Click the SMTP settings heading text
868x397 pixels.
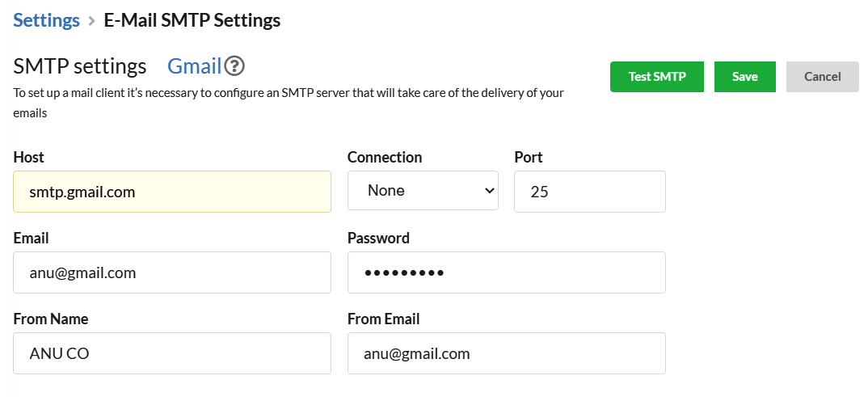[80, 66]
